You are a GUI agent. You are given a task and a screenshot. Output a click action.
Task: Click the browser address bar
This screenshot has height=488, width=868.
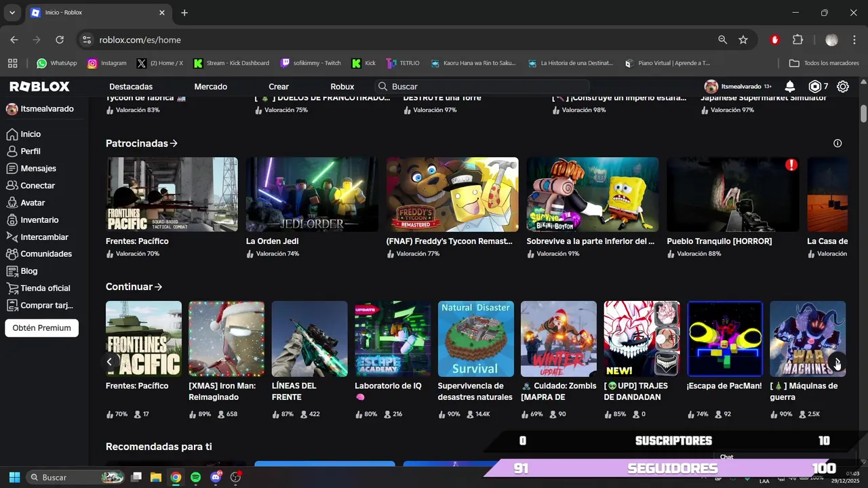(400, 40)
